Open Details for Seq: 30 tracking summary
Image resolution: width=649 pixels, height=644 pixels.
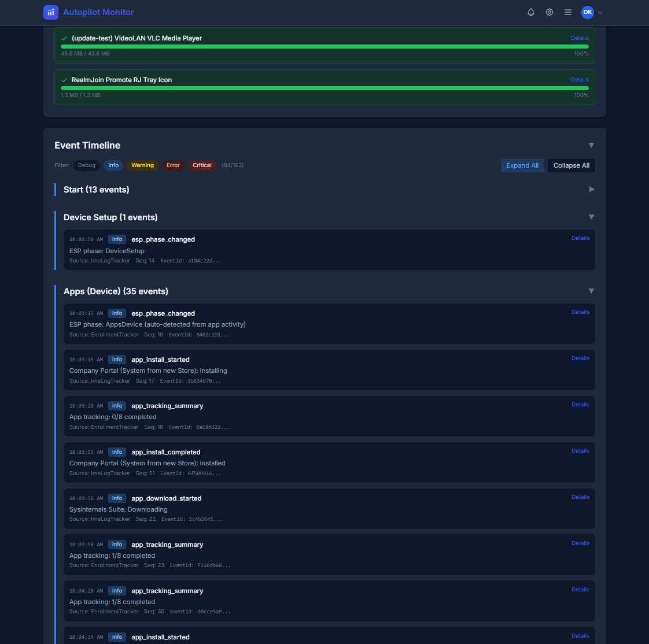coord(580,590)
